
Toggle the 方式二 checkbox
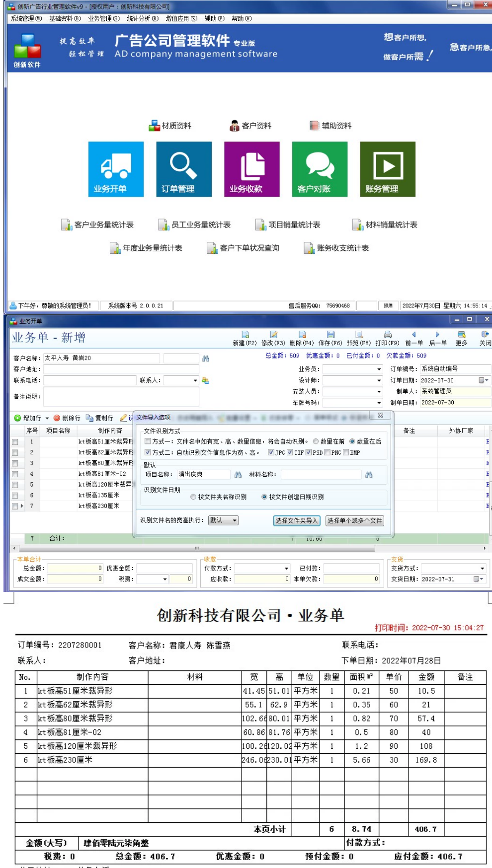click(148, 452)
